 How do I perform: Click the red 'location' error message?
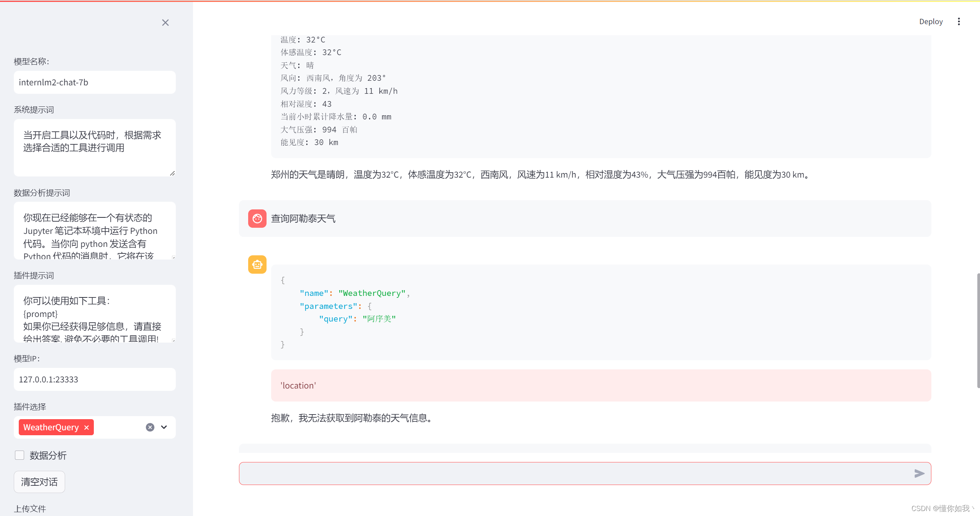click(601, 385)
